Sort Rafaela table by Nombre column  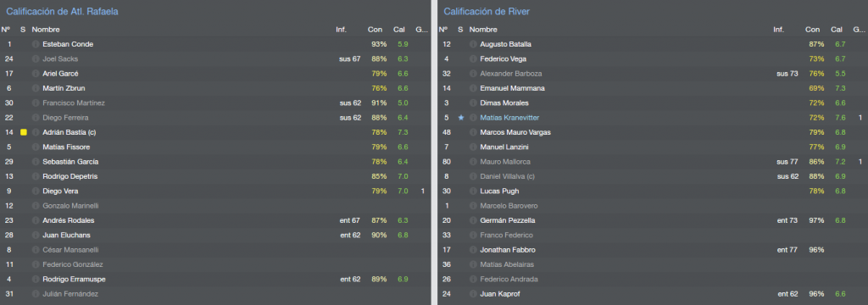[x=46, y=30]
